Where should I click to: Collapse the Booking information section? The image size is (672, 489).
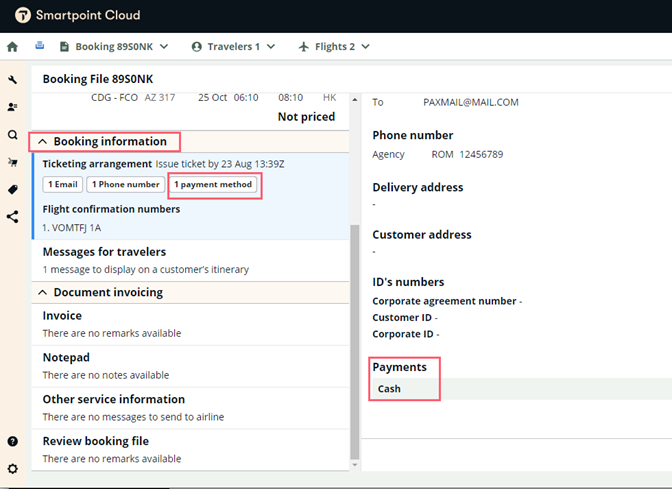[42, 141]
